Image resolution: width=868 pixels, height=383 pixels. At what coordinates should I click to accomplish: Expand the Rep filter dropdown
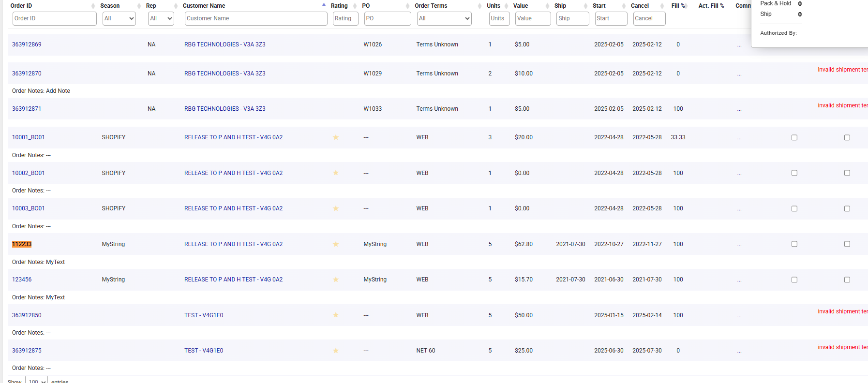point(161,18)
